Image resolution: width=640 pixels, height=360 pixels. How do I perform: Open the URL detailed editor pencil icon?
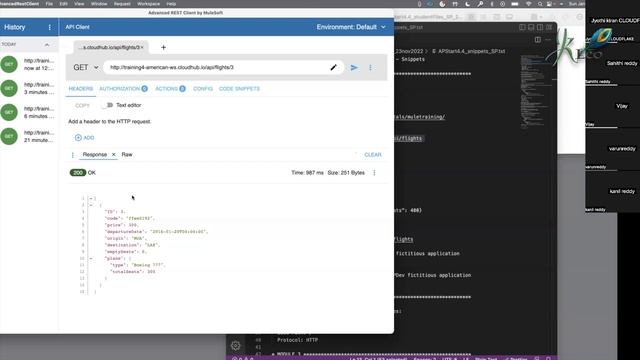[333, 67]
